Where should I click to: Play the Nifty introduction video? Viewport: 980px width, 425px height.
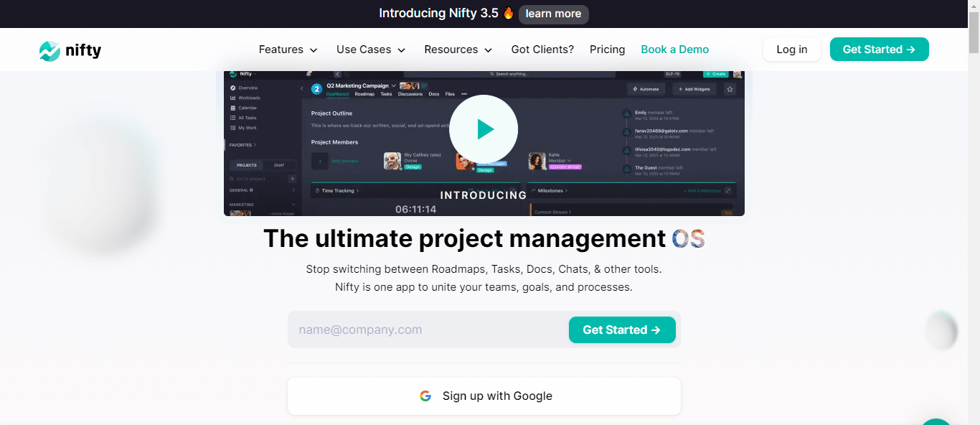pyautogui.click(x=484, y=129)
